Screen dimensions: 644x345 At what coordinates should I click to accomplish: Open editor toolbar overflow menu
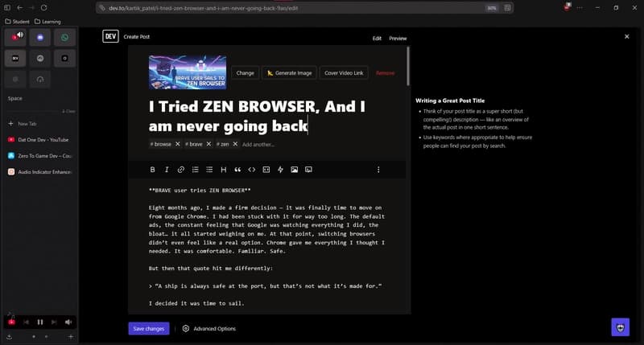coord(378,170)
